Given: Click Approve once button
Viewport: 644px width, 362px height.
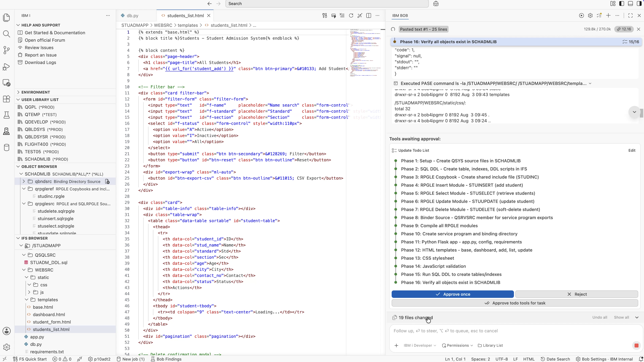Looking at the screenshot, I should pyautogui.click(x=452, y=294).
